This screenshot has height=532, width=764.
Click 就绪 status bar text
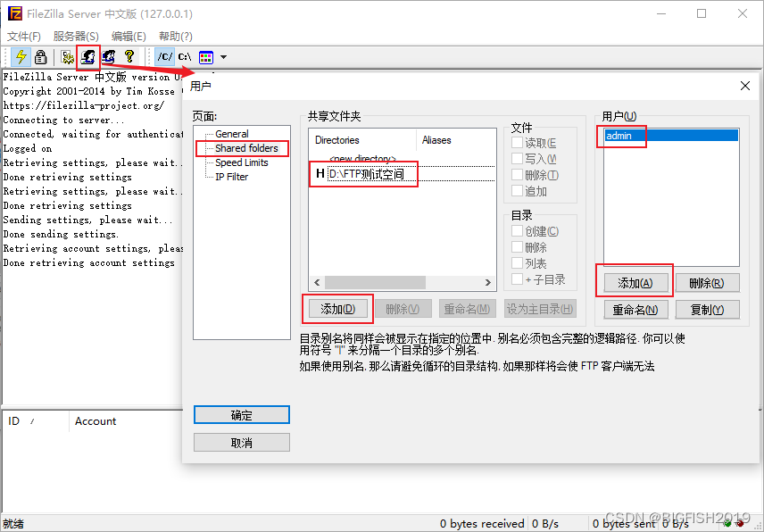click(x=13, y=524)
